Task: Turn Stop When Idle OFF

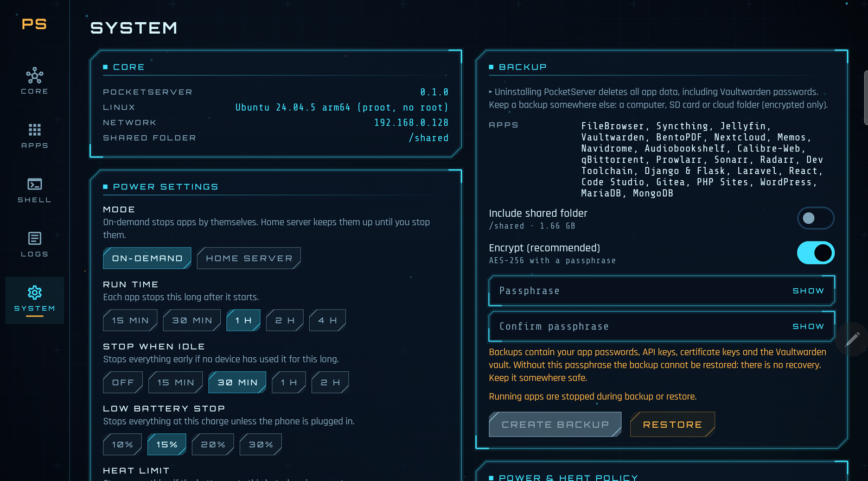Action: [x=123, y=382]
